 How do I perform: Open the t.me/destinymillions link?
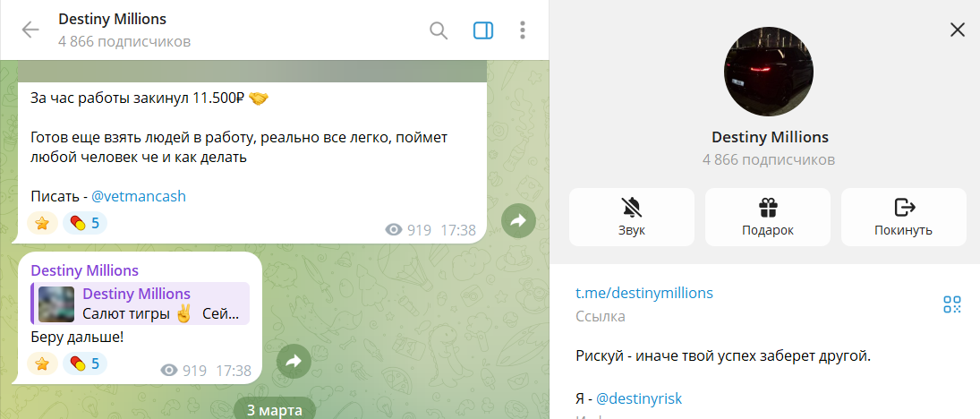coord(643,293)
